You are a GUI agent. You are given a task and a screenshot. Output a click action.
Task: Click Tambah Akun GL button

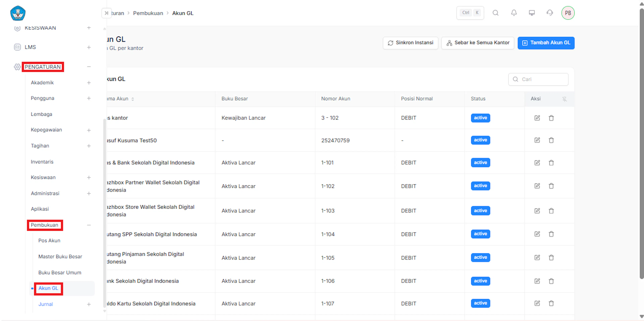pyautogui.click(x=546, y=43)
